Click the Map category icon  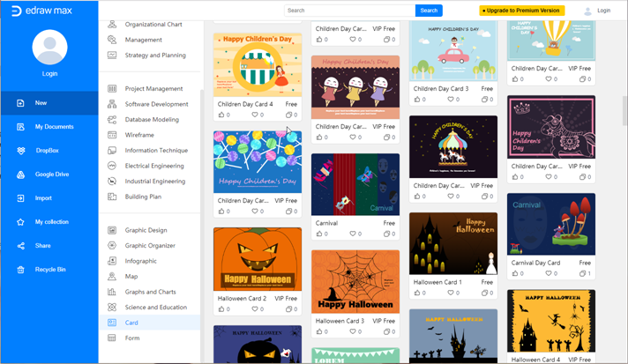112,277
